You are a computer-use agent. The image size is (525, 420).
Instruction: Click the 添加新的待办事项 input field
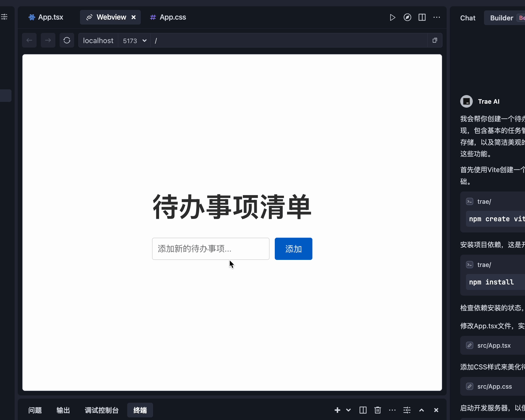[211, 249]
